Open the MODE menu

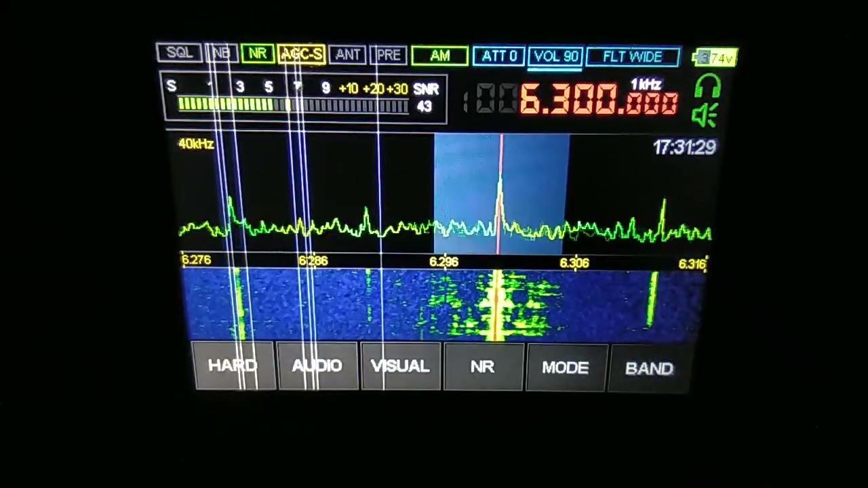click(566, 368)
